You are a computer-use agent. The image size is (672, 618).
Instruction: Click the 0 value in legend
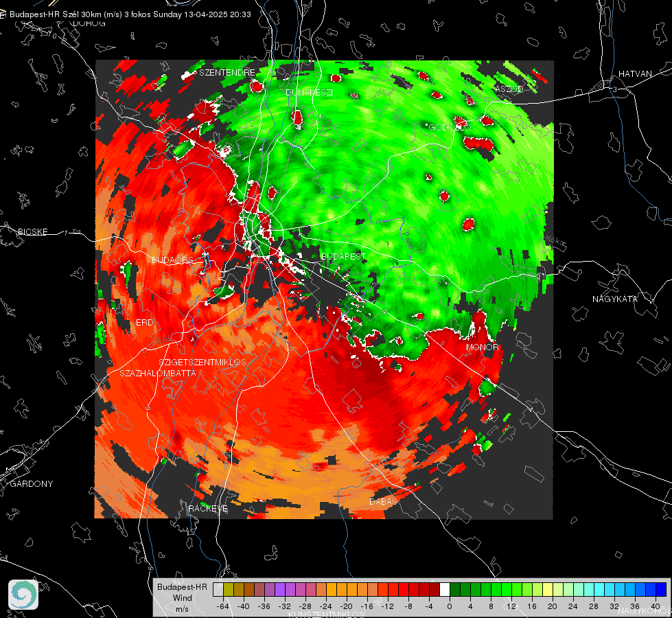(450, 606)
